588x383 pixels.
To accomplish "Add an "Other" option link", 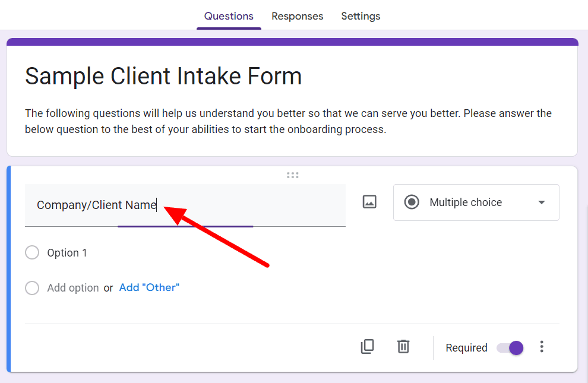I will 149,287.
